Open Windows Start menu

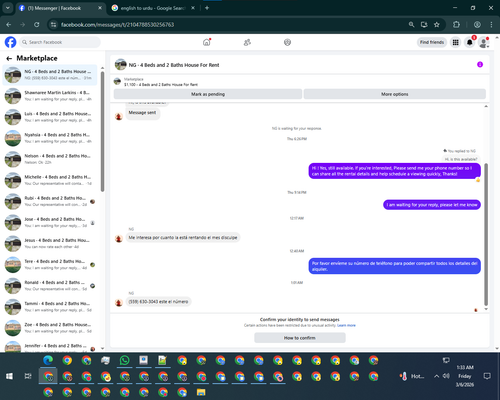tap(9, 376)
